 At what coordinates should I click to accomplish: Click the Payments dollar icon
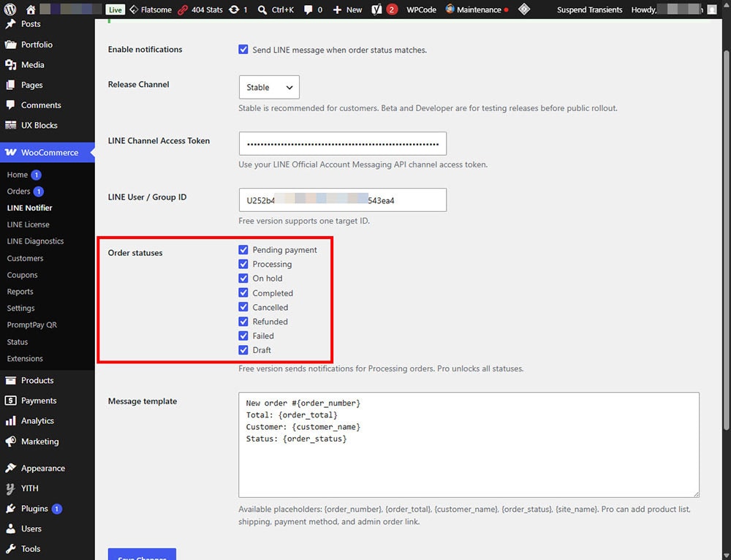click(10, 401)
